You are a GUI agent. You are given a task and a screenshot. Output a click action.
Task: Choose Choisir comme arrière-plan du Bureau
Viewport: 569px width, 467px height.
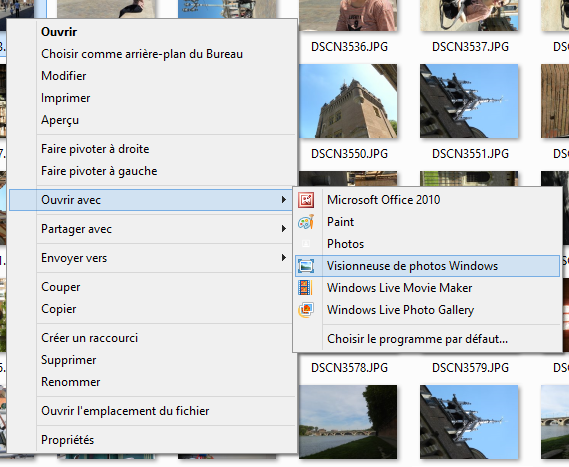tap(152, 54)
